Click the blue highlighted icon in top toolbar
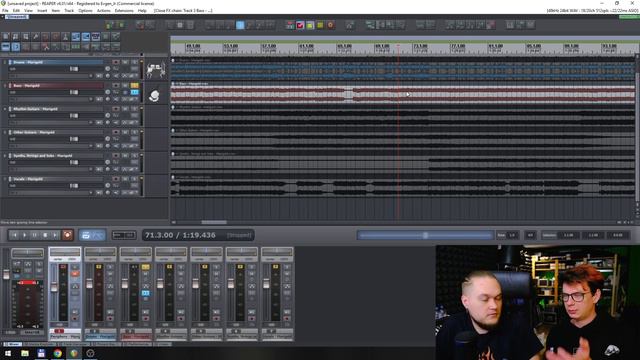640x360 pixels. (240, 25)
